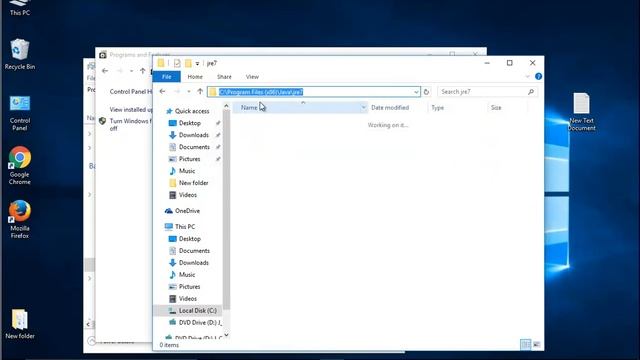
Task: Click the refresh button beside the address bar
Action: pos(426,92)
